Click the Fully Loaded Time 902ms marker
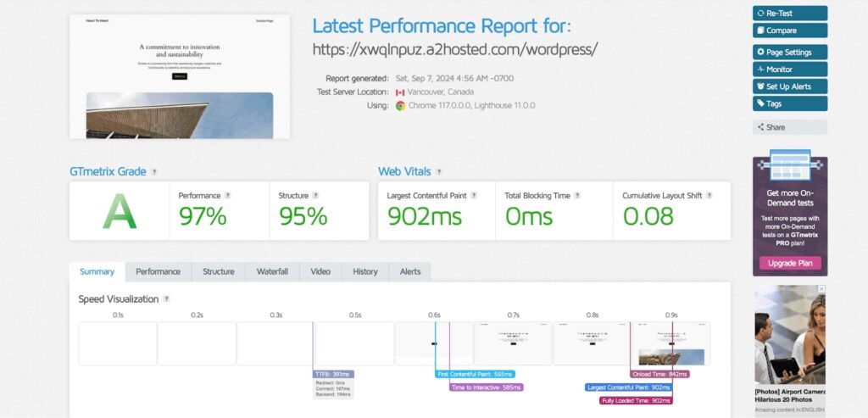The width and height of the screenshot is (868, 418). pyautogui.click(x=636, y=400)
